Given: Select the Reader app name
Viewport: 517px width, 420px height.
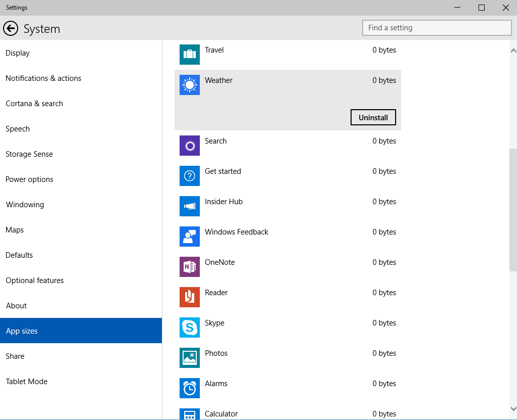Looking at the screenshot, I should click(216, 293).
